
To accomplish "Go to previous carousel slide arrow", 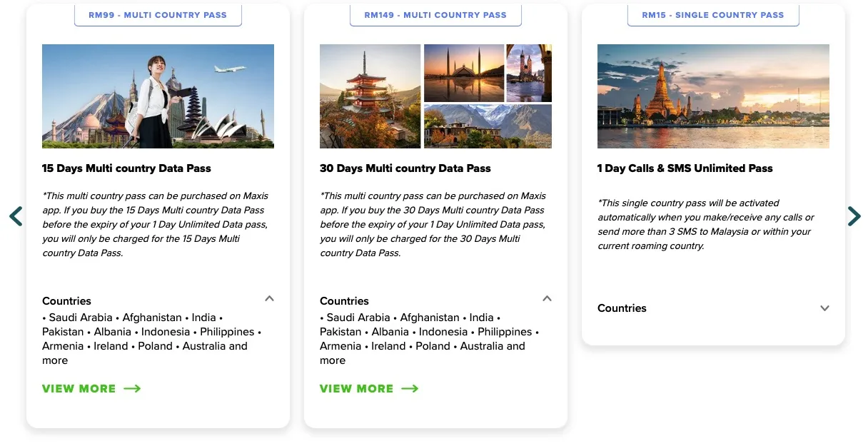I will [16, 216].
